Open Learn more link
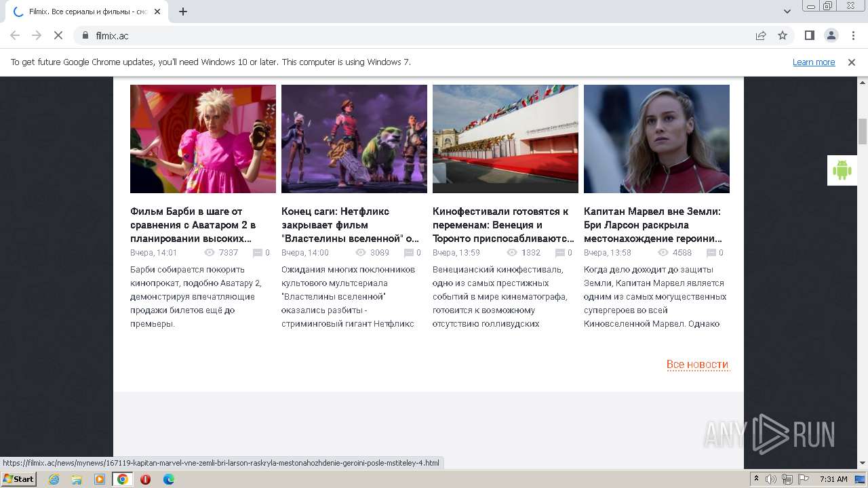 tap(814, 62)
